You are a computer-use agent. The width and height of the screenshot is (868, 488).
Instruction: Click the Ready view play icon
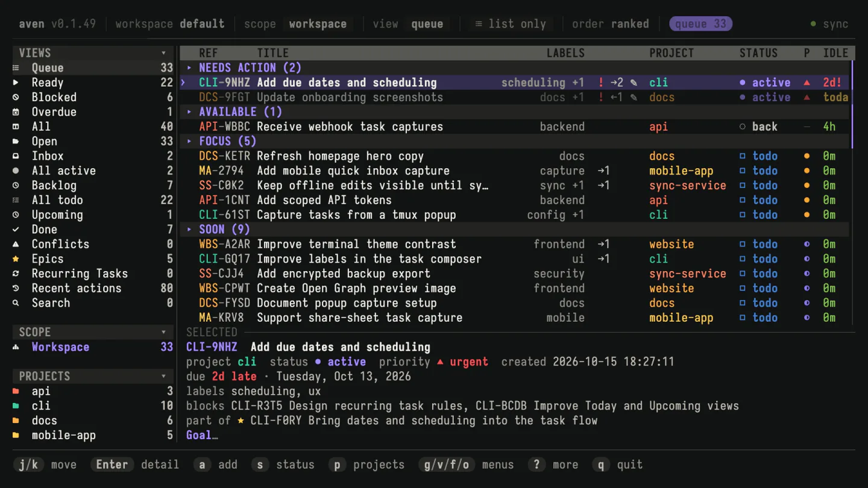(x=16, y=83)
